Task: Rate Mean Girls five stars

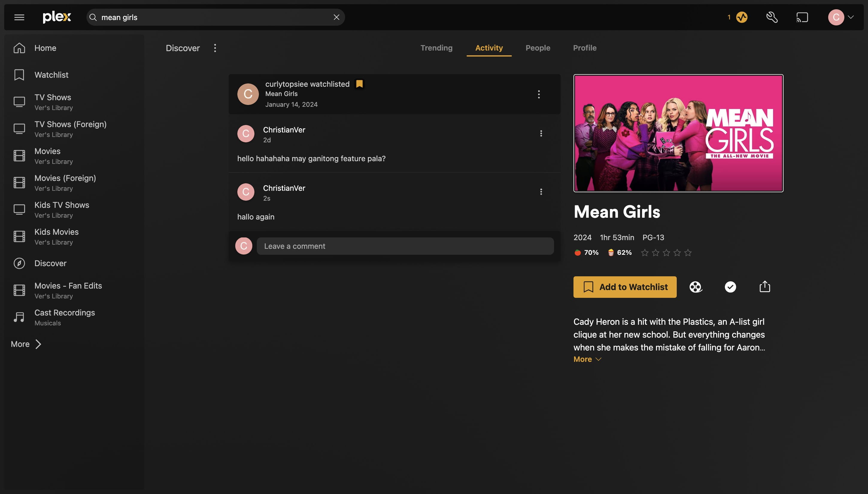Action: click(688, 253)
